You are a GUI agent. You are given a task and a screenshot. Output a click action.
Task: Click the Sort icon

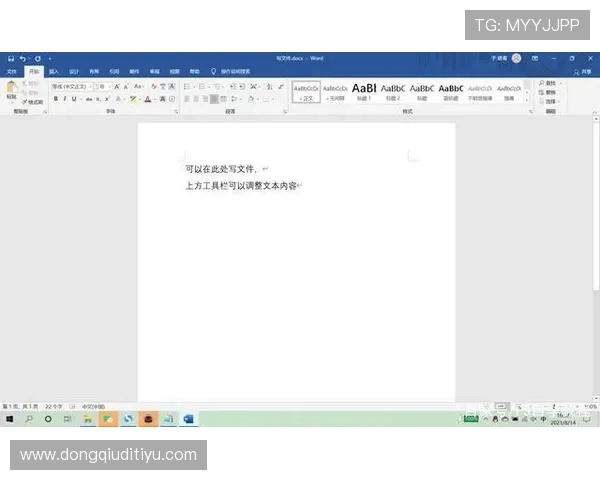point(270,87)
